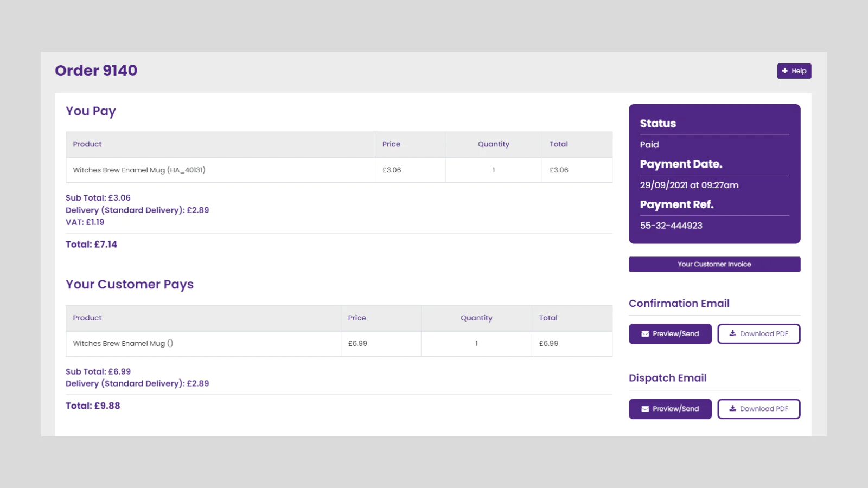Preview/Send the Dispatch Email
The image size is (868, 488).
pos(670,409)
